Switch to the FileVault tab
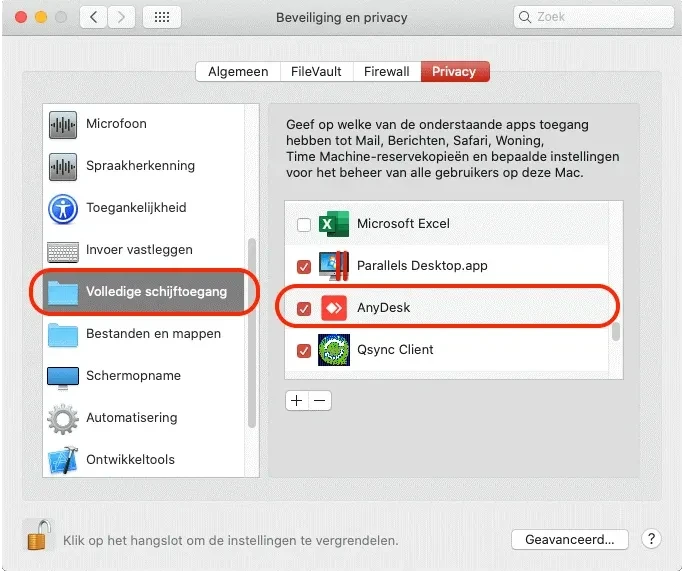Image resolution: width=682 pixels, height=571 pixels. coord(316,71)
